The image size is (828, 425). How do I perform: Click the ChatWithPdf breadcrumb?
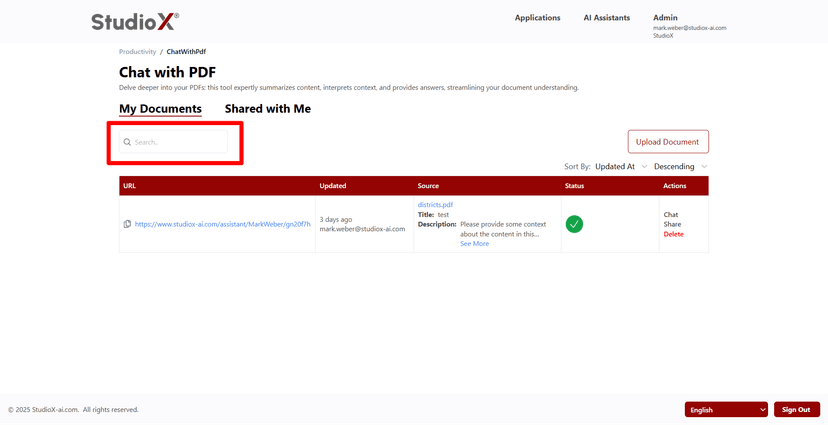[186, 52]
